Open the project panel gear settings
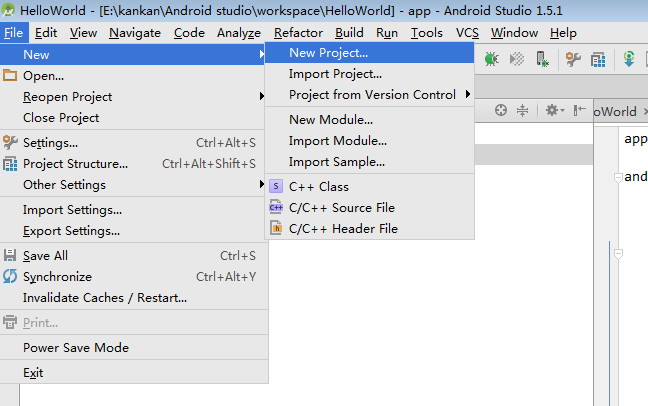648x406 pixels. pos(555,110)
